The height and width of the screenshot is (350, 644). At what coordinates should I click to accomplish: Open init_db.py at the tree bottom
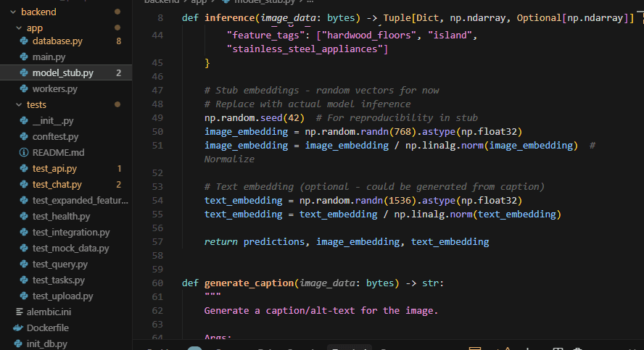(47, 344)
